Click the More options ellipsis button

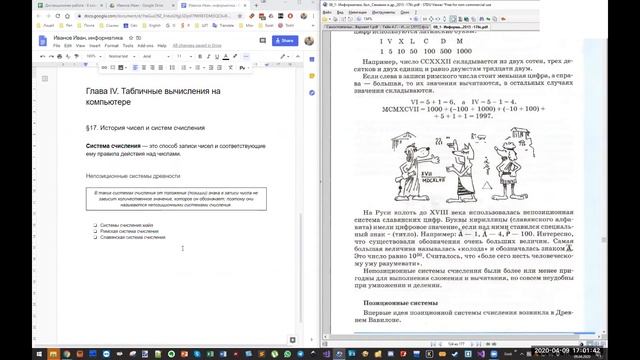(x=246, y=56)
